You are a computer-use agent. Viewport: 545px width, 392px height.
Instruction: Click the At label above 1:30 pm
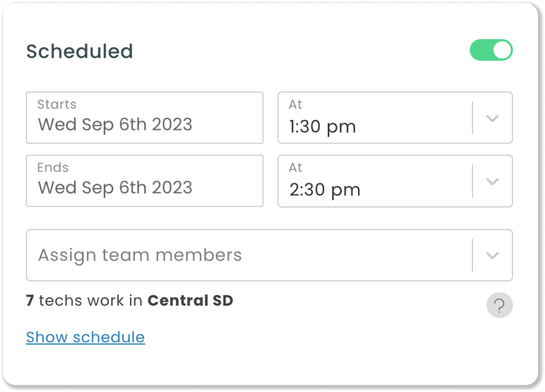pos(295,104)
